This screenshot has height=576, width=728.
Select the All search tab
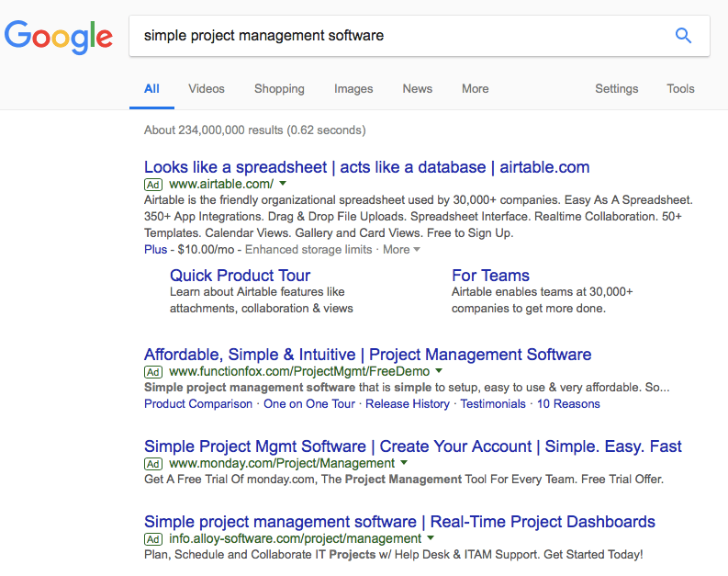coord(151,89)
